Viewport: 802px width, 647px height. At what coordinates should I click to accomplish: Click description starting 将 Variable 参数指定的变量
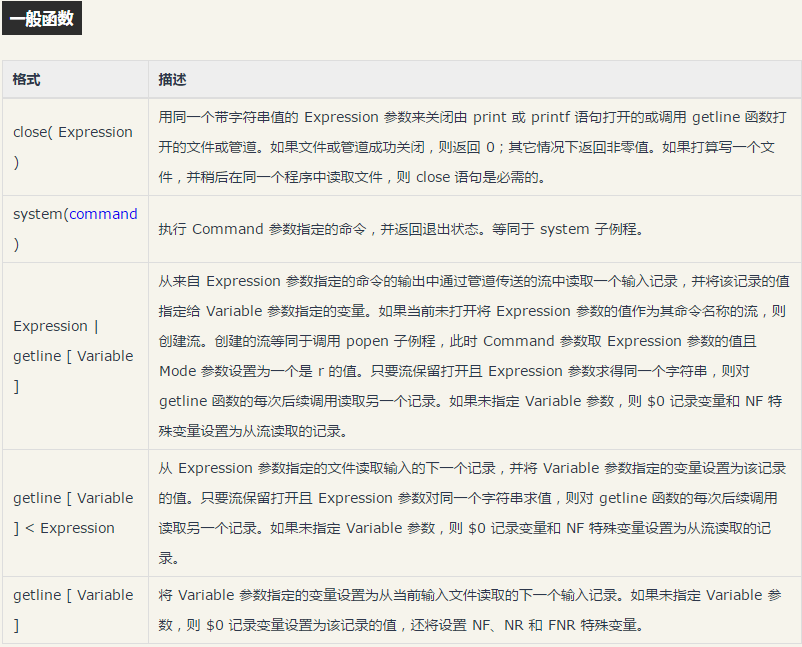coord(474,610)
